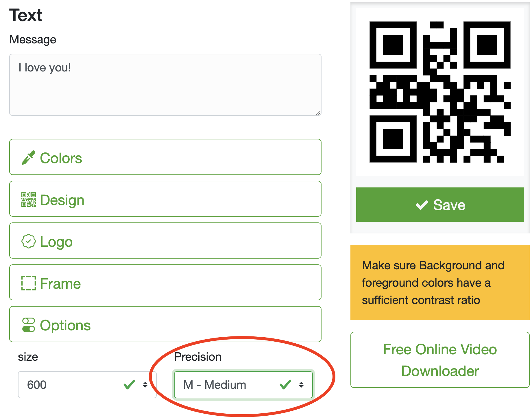Expand the Options section

point(165,324)
